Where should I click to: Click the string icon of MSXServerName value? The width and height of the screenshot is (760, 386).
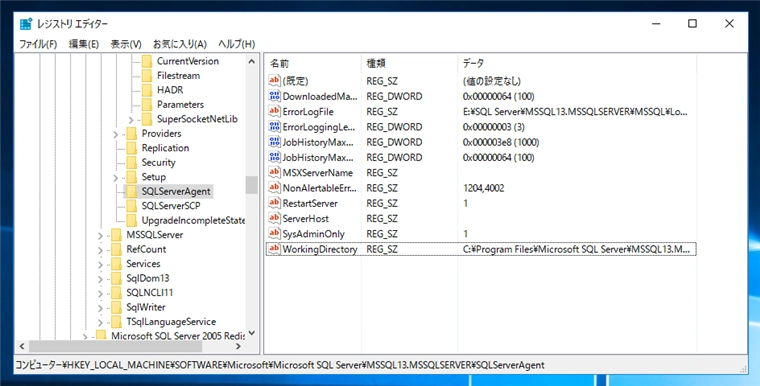(274, 172)
